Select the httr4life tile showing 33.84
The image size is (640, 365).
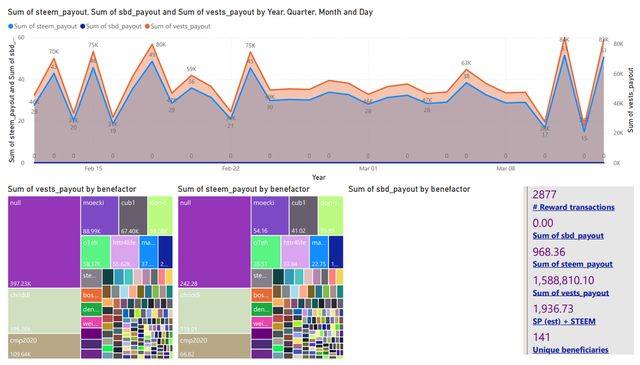[x=295, y=252]
